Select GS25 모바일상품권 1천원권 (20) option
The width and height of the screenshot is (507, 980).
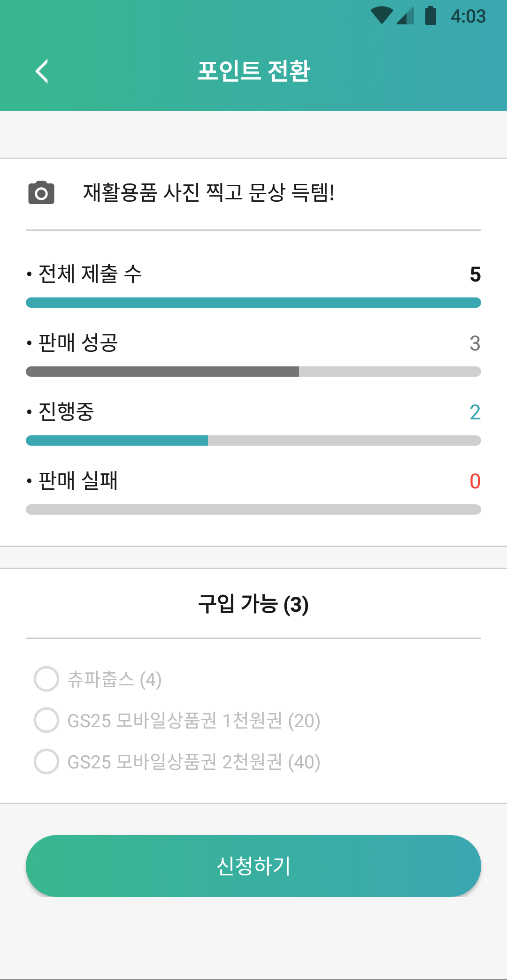coord(177,720)
